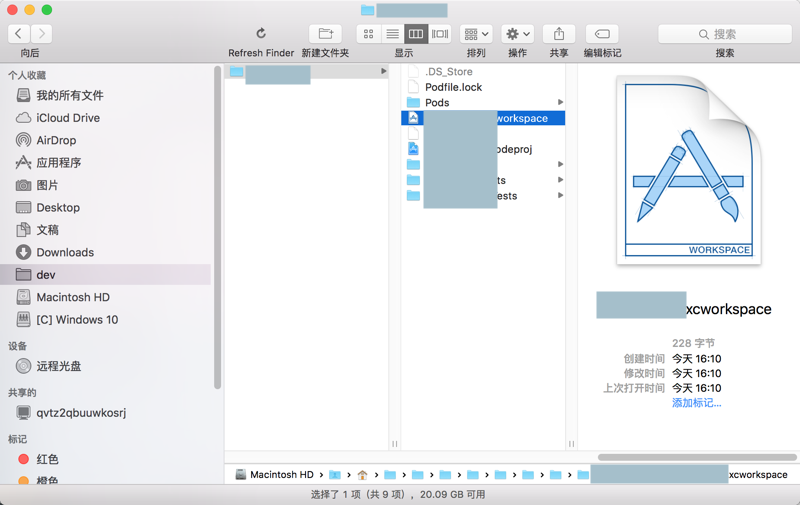Click the 个人收藏 sidebar section header
The width and height of the screenshot is (800, 505).
pos(27,75)
